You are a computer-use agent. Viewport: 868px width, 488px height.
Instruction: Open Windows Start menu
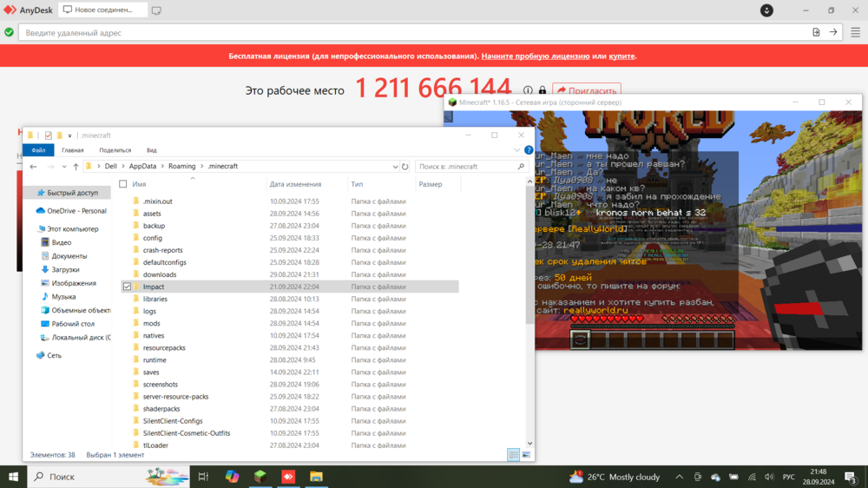tap(13, 477)
